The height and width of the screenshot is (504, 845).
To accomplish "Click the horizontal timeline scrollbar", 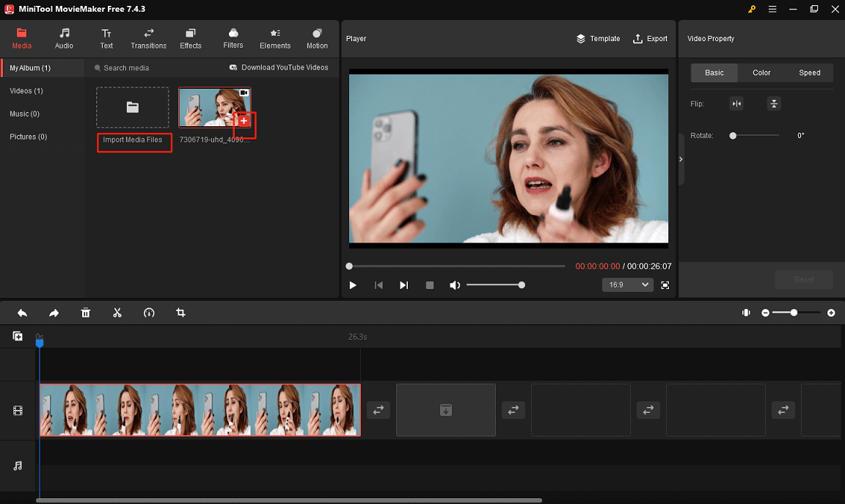I will click(289, 501).
